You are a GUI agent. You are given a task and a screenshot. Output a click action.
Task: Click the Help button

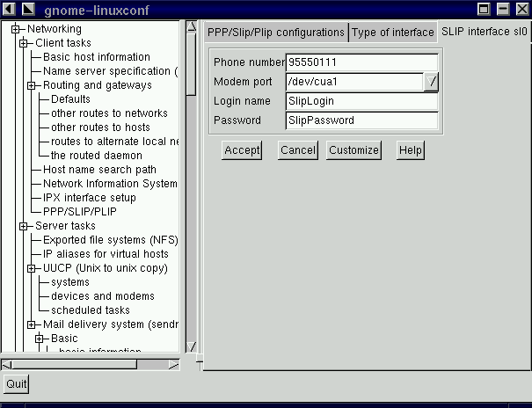[x=411, y=150]
